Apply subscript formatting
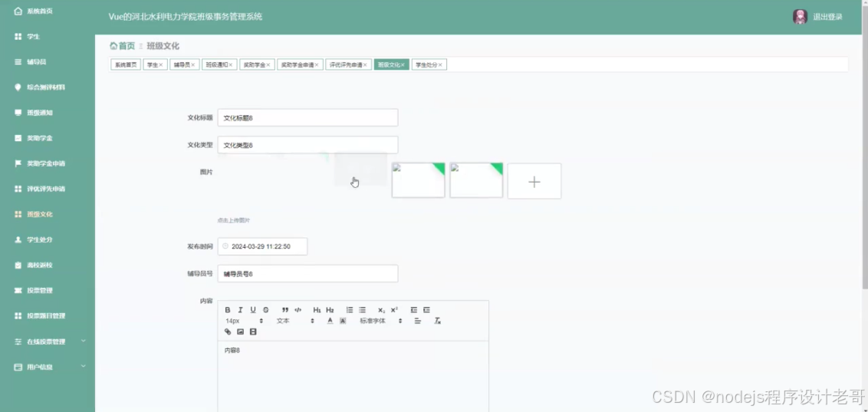The height and width of the screenshot is (412, 868). tap(381, 310)
